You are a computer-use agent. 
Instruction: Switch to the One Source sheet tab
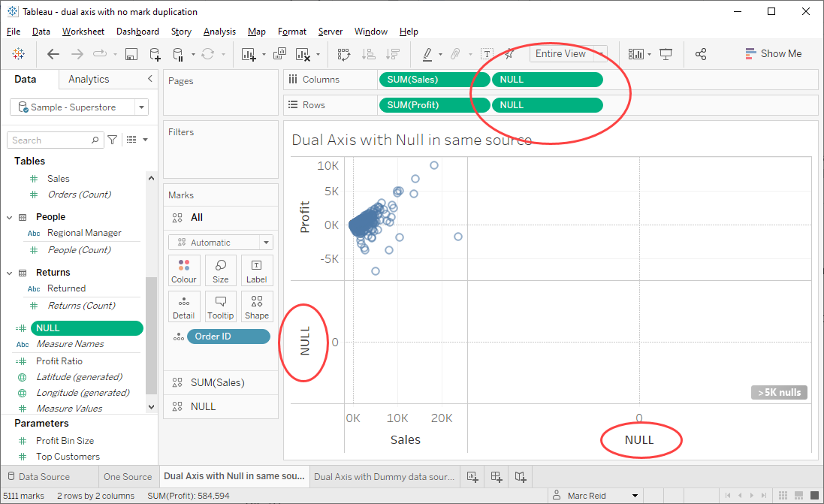(x=128, y=476)
